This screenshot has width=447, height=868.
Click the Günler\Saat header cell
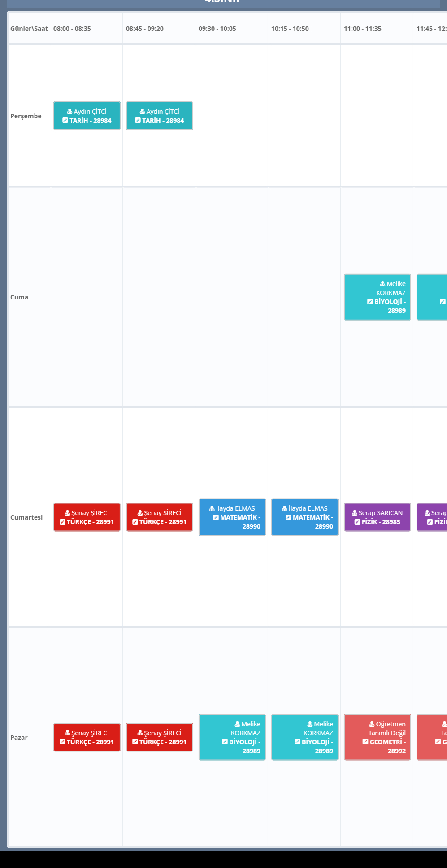click(29, 29)
